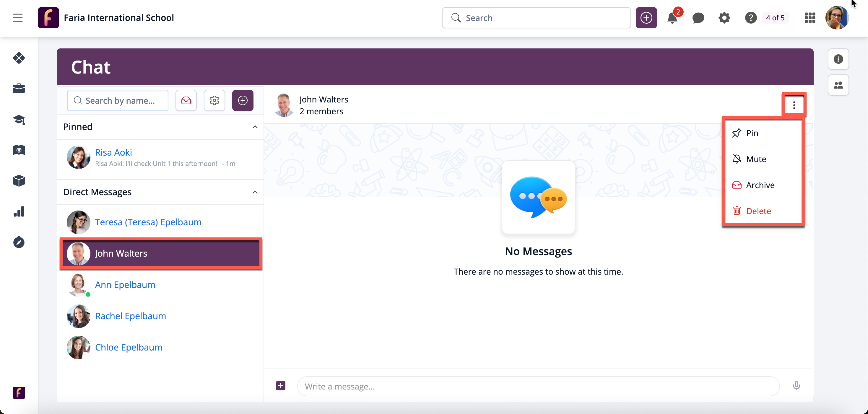868x414 pixels.
Task: Select Delete from the chat menu
Action: point(758,211)
